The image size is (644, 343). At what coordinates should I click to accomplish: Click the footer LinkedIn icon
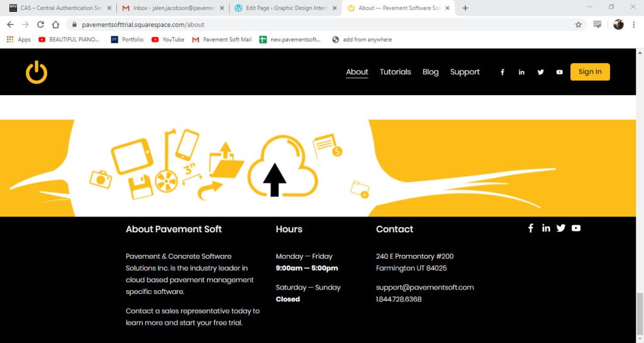tap(546, 228)
